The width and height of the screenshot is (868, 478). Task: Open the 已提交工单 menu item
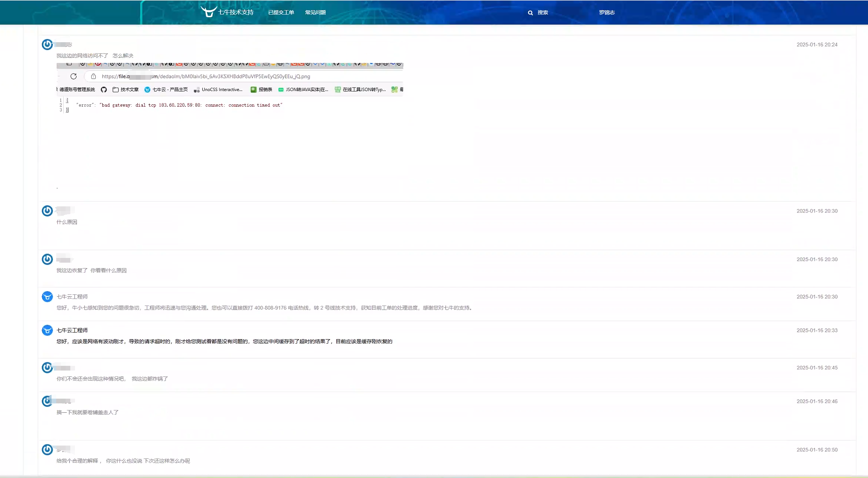pos(281,13)
